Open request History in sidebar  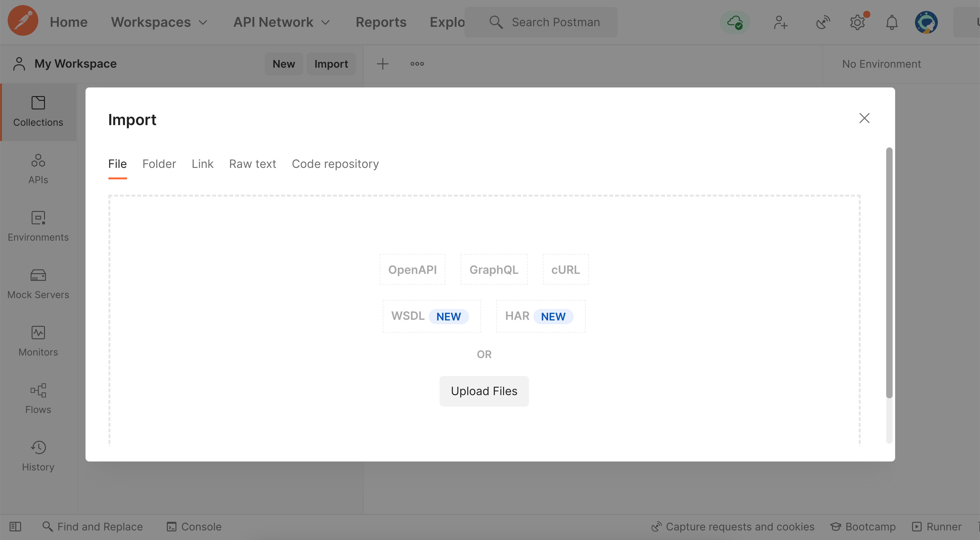(x=38, y=456)
